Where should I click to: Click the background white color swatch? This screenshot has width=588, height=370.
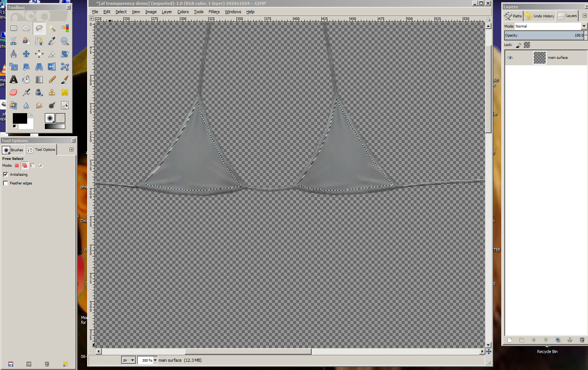click(29, 126)
